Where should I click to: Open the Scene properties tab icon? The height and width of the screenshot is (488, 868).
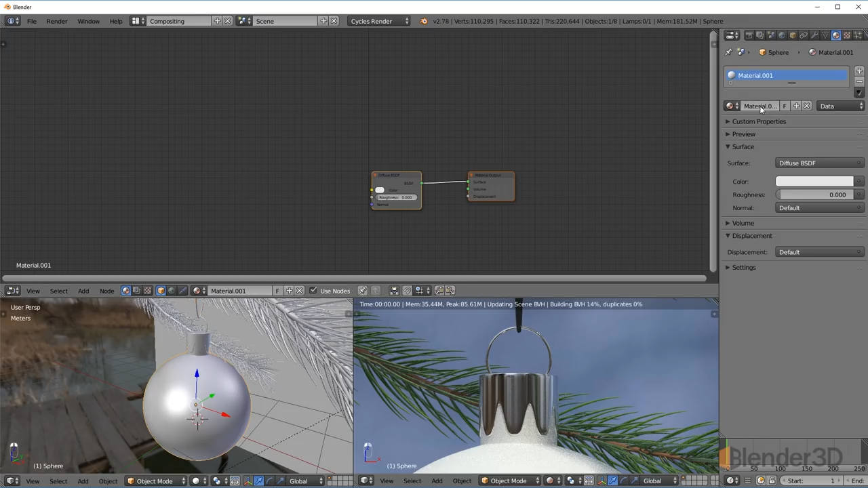point(771,35)
